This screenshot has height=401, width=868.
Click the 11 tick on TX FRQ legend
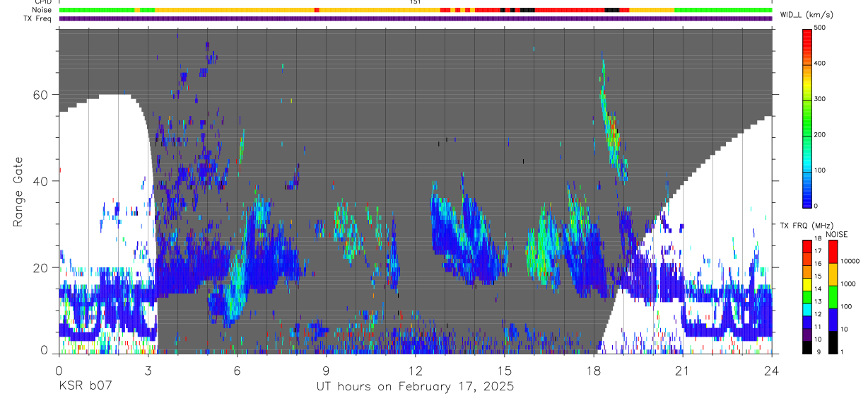[818, 327]
